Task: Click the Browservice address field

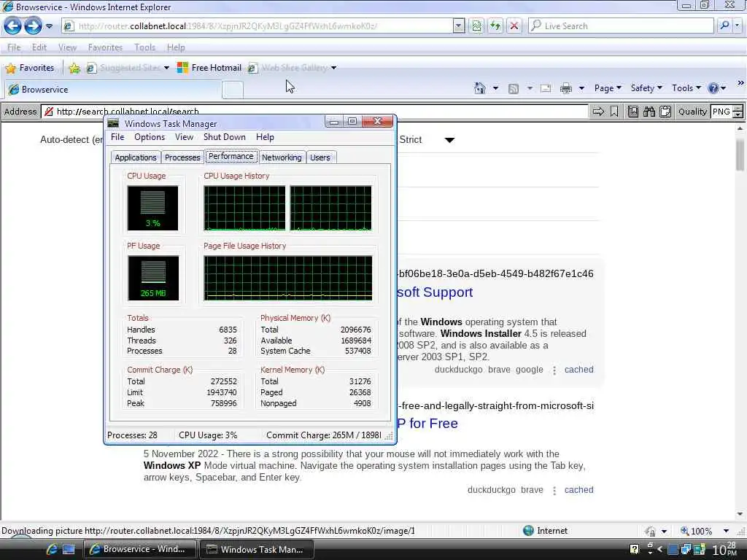Action: [314, 112]
